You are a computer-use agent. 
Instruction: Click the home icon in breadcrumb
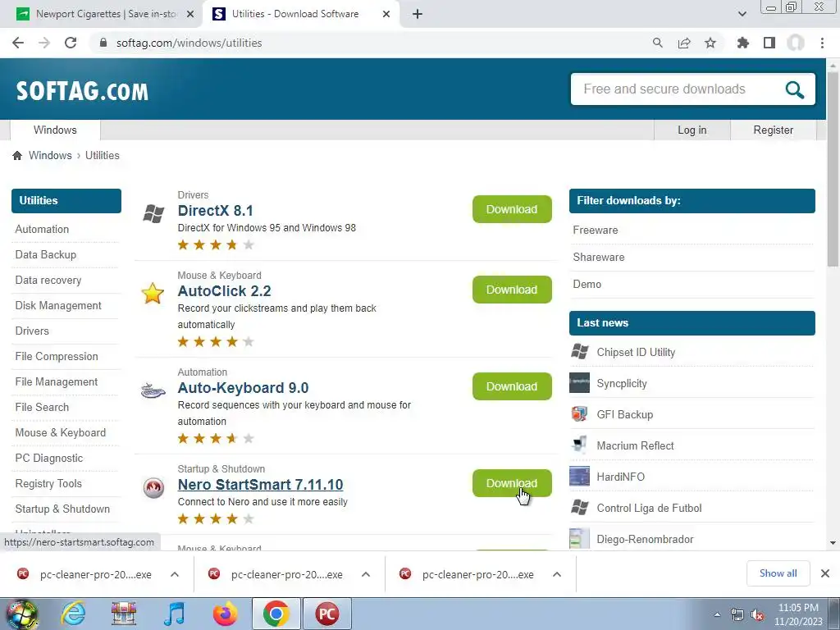point(17,155)
